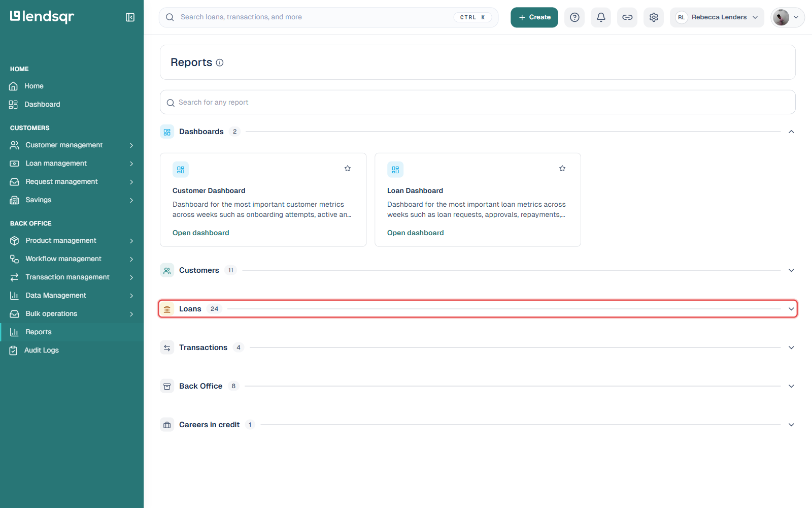Image resolution: width=812 pixels, height=508 pixels.
Task: Focus the global search loans field
Action: click(328, 17)
